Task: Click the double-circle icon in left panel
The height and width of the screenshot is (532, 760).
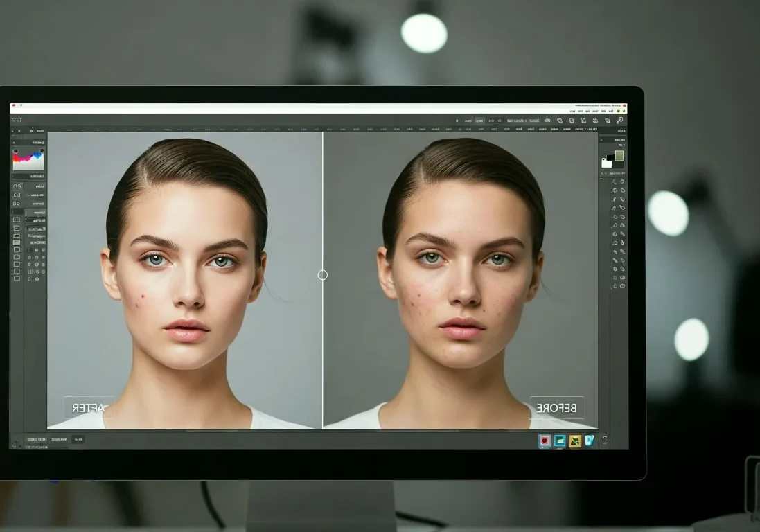Action: [x=17, y=186]
